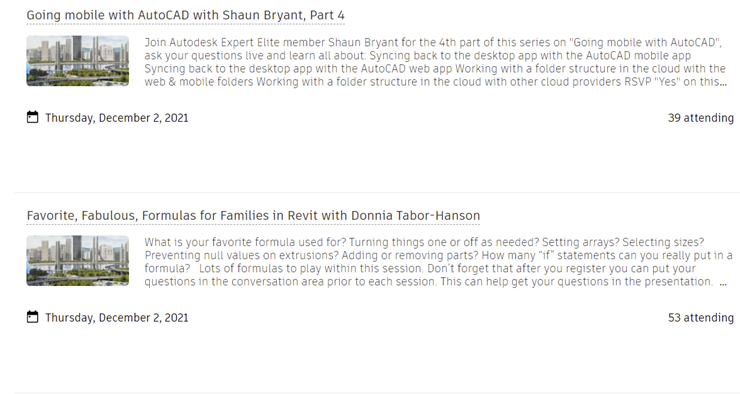Expand the truncated Revit event description ellipsis
The image size is (740, 394).
click(x=723, y=283)
